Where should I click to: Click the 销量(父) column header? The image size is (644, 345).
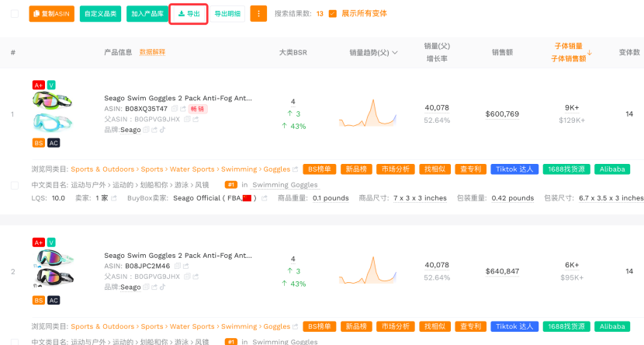click(437, 46)
